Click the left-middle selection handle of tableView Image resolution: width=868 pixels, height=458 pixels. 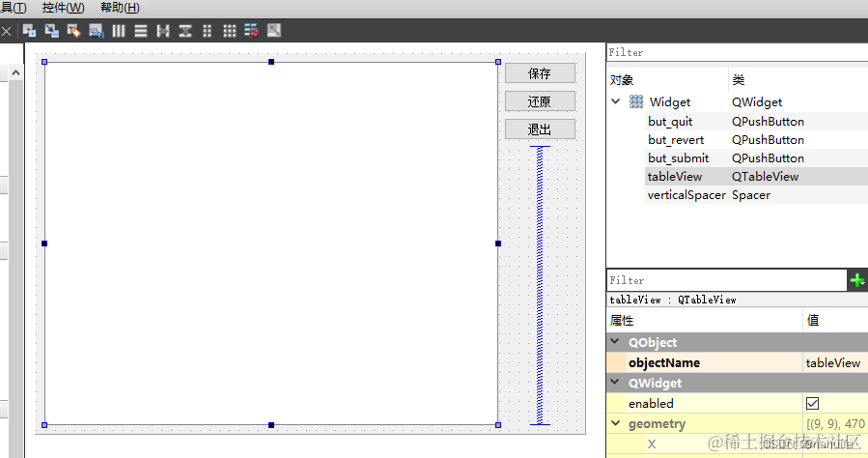44,243
